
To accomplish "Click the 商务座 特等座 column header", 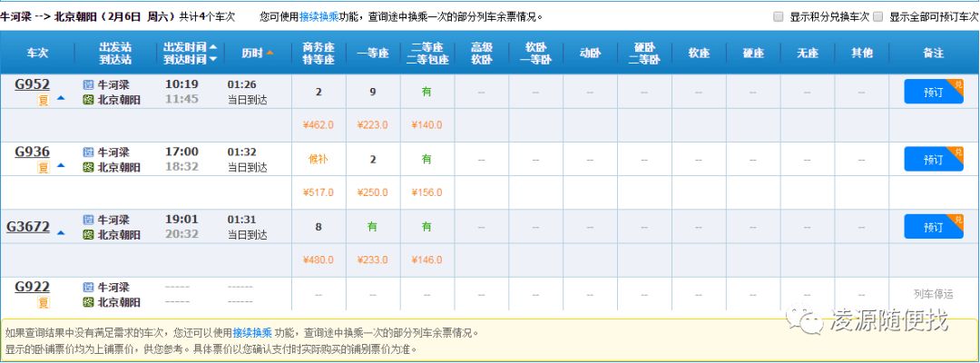I will (318, 54).
